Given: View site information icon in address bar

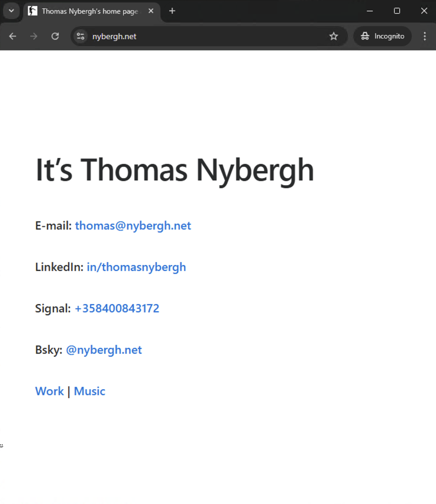Looking at the screenshot, I should 81,36.
